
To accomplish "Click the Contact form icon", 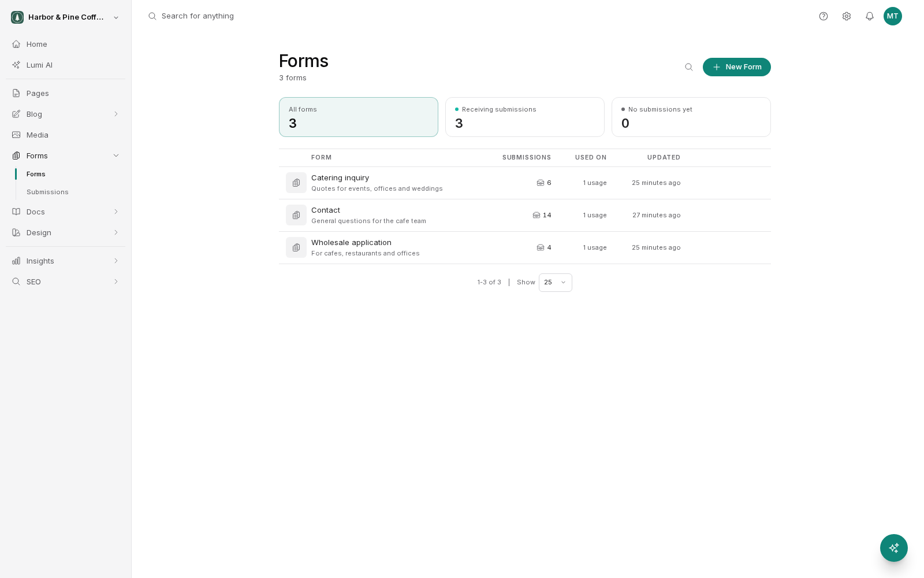I will (x=296, y=215).
